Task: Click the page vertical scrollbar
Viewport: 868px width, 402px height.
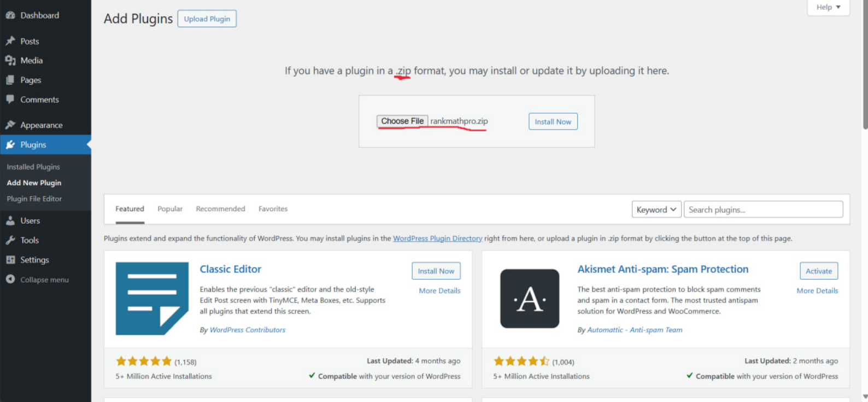Action: tap(865, 66)
